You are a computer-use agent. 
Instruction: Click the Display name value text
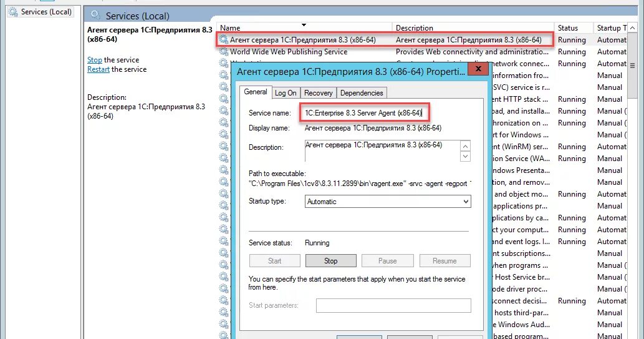pos(373,128)
